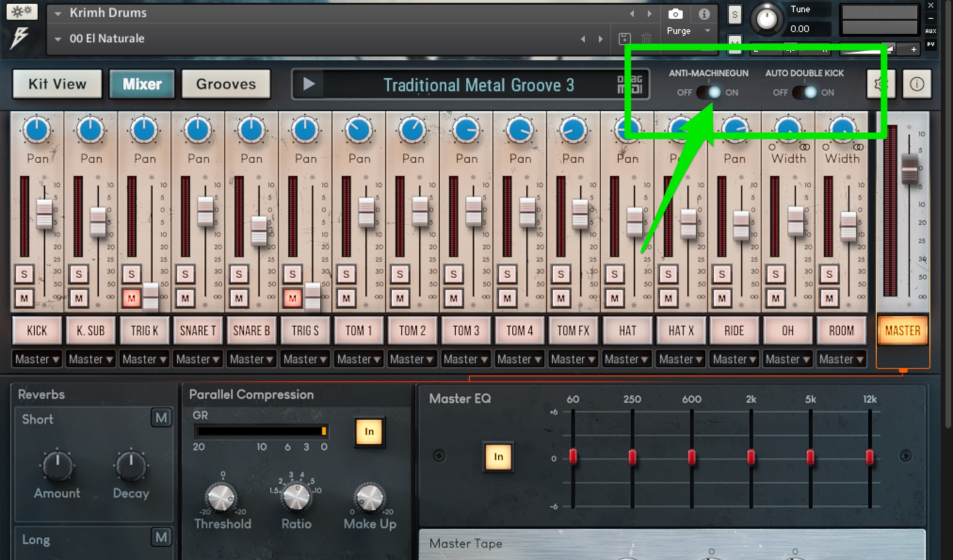
Task: Toggle the Anti-Machinegun switch
Action: 708,92
